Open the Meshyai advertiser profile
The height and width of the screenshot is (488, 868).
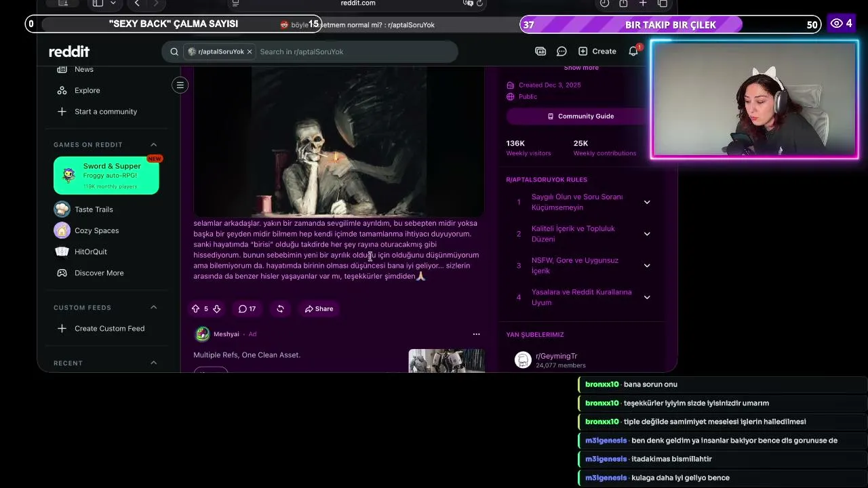(x=226, y=334)
